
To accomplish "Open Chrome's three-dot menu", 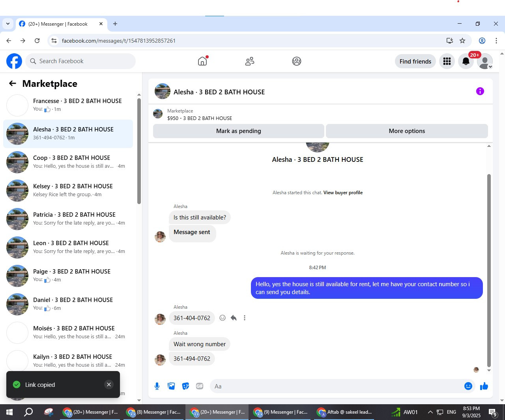I will [496, 41].
